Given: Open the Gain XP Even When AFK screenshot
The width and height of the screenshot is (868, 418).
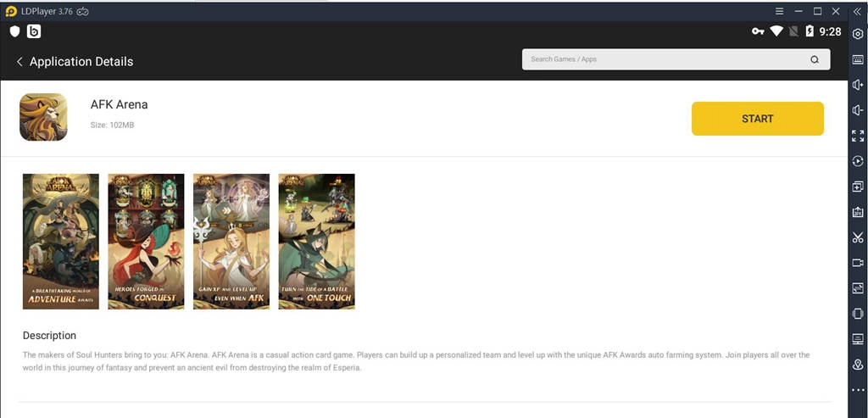Looking at the screenshot, I should (231, 242).
